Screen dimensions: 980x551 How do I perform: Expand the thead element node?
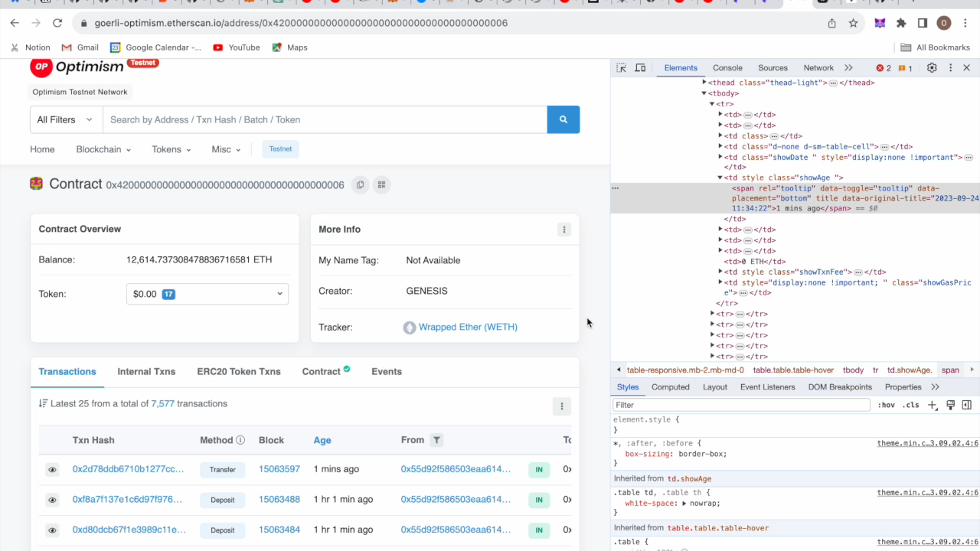tap(704, 82)
